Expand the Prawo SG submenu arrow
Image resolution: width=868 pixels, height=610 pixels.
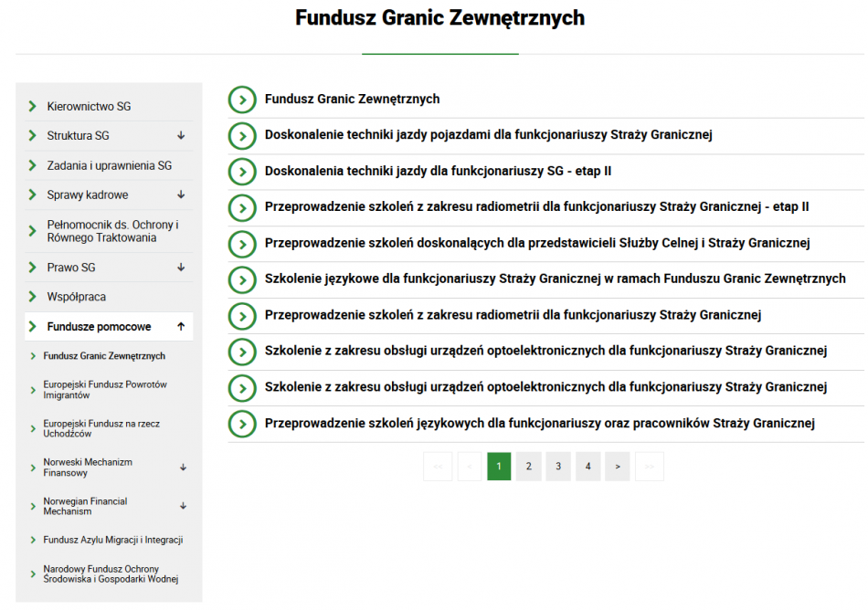(x=181, y=268)
